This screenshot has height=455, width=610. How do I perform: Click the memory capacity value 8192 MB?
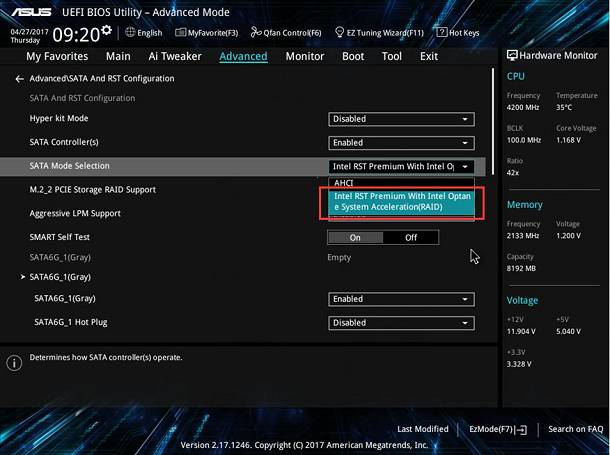tap(521, 268)
